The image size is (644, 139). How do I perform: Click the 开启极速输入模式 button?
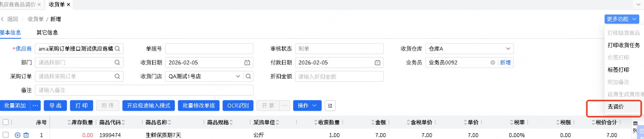pos(148,106)
